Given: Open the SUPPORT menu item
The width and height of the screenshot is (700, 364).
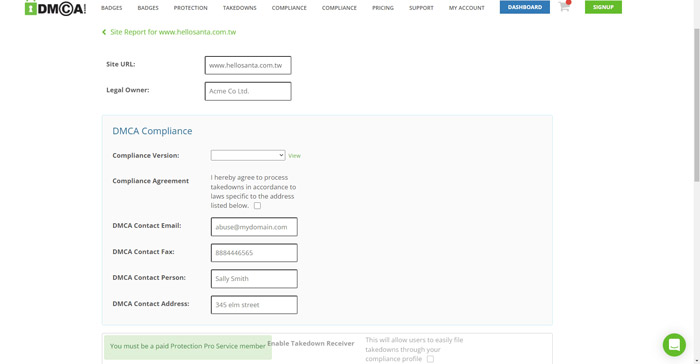Looking at the screenshot, I should point(421,8).
